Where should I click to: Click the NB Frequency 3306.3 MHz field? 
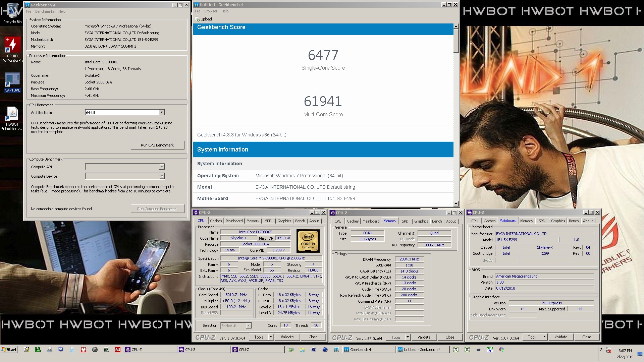pyautogui.click(x=434, y=245)
